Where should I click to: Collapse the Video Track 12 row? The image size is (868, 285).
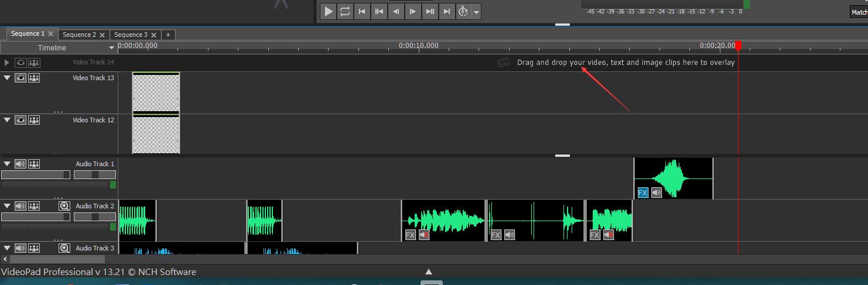pyautogui.click(x=7, y=120)
